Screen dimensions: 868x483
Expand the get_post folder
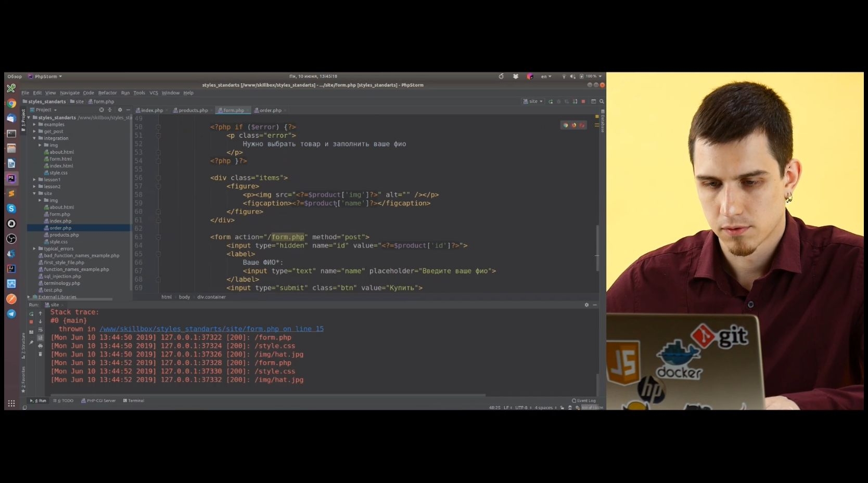click(x=34, y=131)
